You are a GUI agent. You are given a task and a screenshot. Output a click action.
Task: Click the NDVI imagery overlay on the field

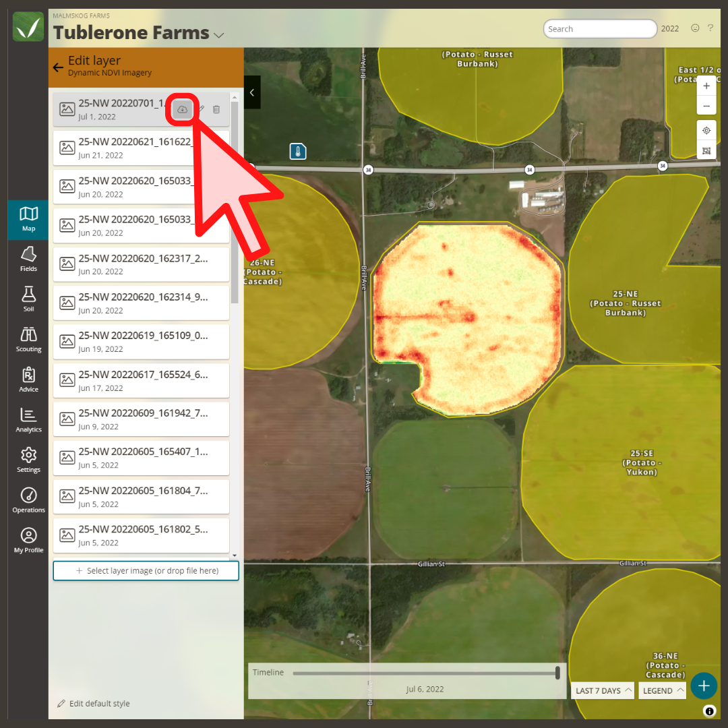[468, 318]
